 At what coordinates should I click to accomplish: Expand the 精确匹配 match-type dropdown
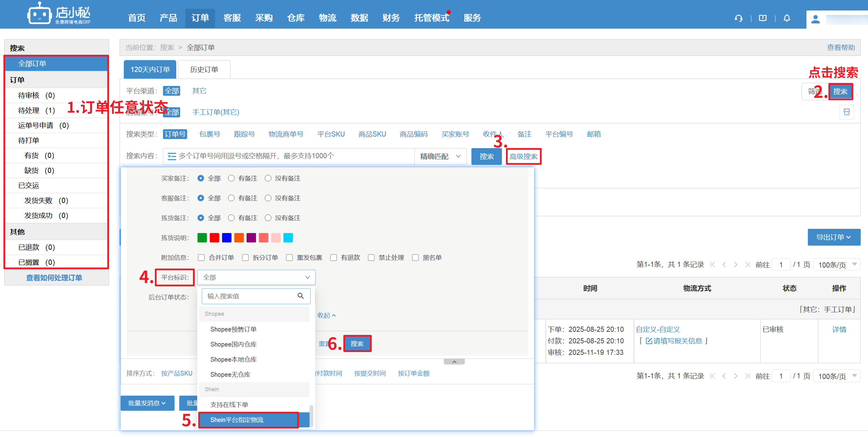coord(440,156)
